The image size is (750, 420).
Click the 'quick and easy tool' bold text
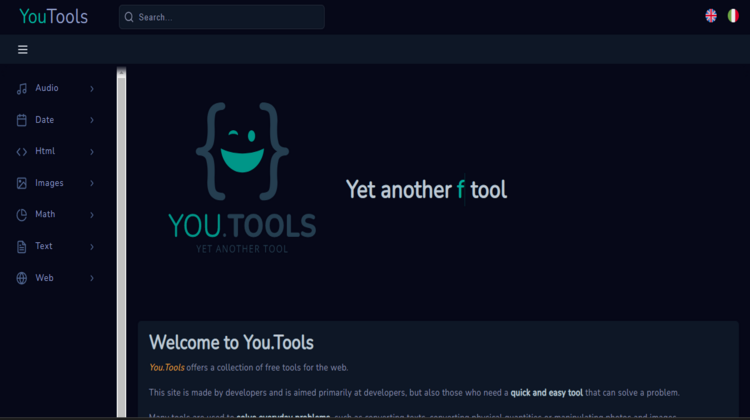[547, 393]
